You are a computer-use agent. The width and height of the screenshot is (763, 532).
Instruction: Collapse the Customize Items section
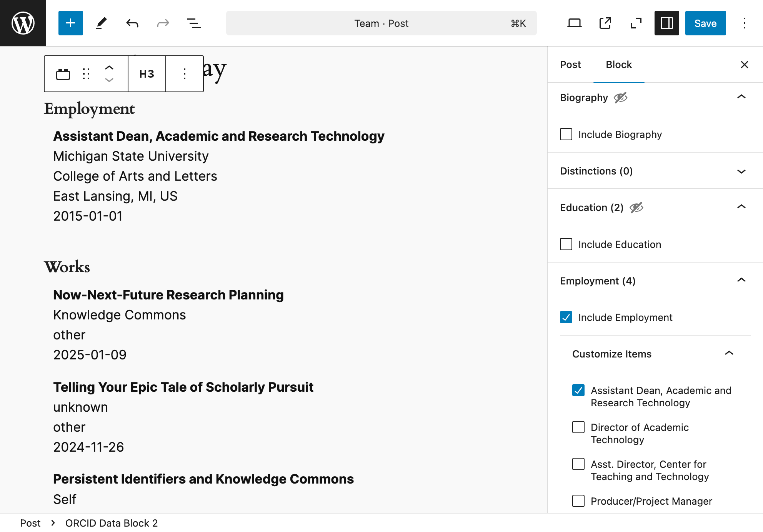(655, 354)
